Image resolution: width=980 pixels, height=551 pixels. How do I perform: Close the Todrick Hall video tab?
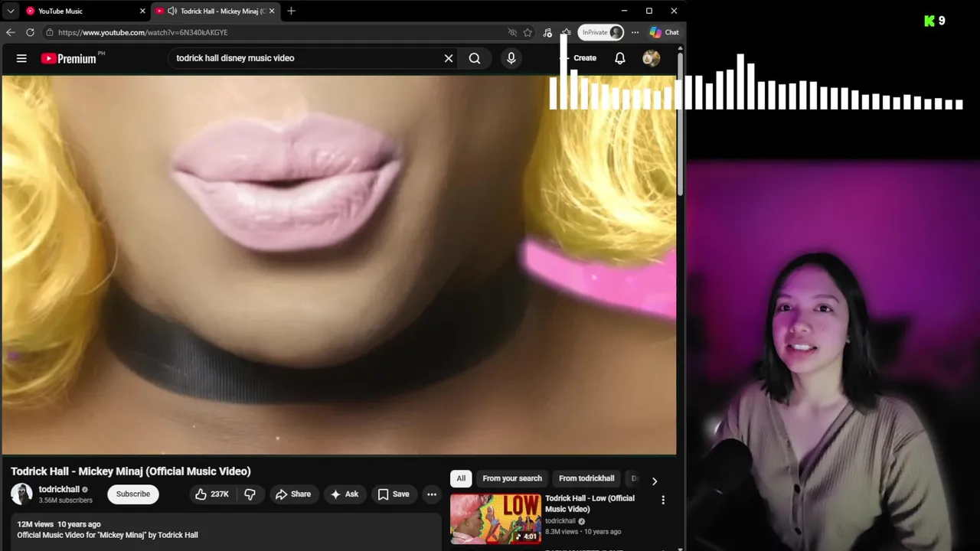coord(272,11)
